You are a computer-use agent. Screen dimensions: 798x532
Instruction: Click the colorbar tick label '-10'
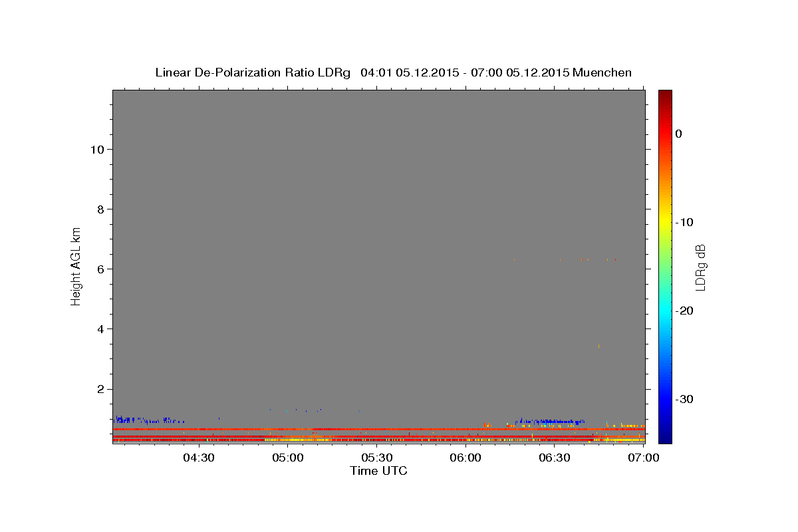tap(685, 222)
